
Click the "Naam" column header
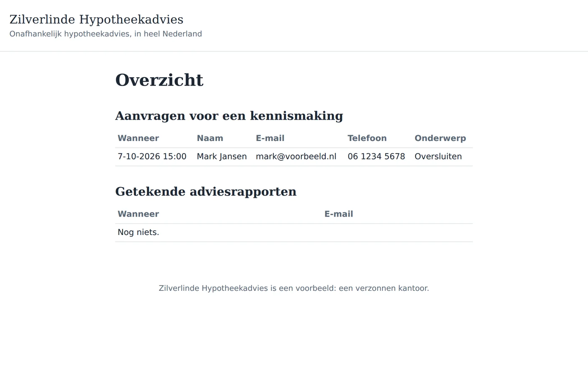point(210,138)
